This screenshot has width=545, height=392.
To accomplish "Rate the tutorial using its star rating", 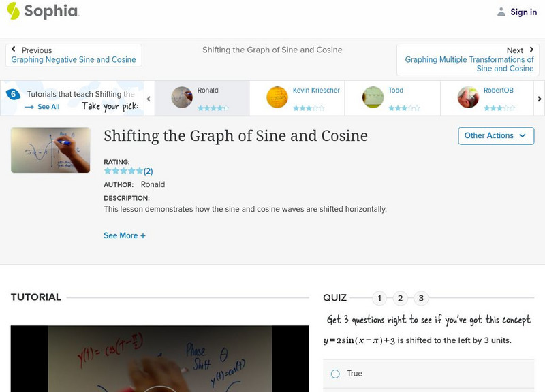I will coord(121,169).
